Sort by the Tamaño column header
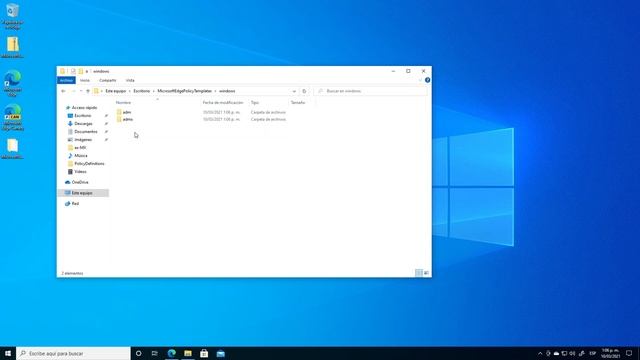Screen dimensions: 640x360 [x=298, y=102]
